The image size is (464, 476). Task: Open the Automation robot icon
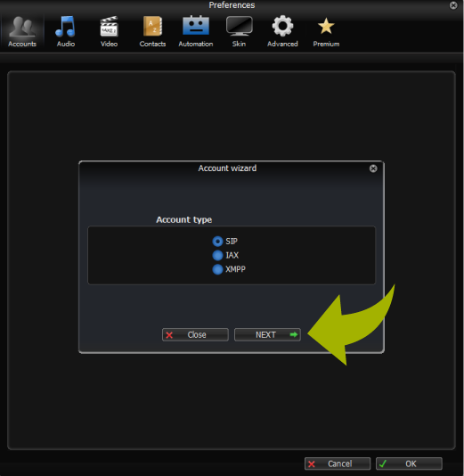pos(196,26)
